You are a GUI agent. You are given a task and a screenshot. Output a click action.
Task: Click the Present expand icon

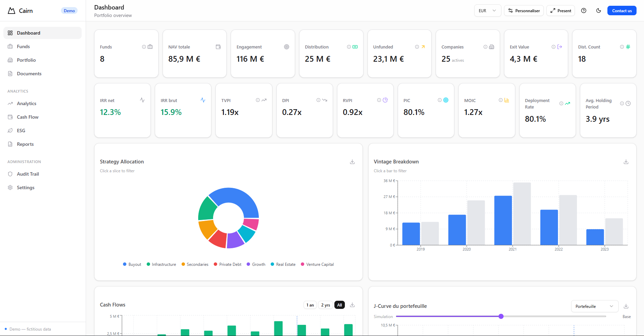pyautogui.click(x=553, y=11)
